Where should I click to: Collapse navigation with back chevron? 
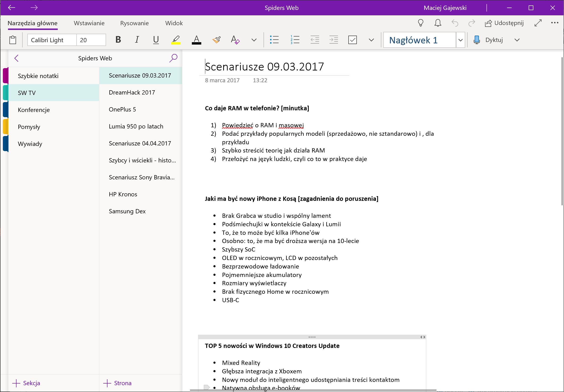click(16, 58)
